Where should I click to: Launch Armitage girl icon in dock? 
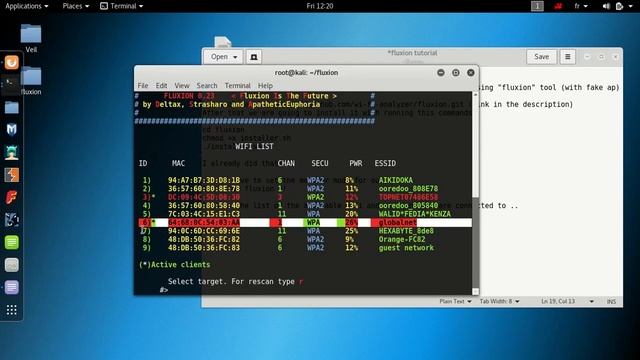pyautogui.click(x=11, y=152)
